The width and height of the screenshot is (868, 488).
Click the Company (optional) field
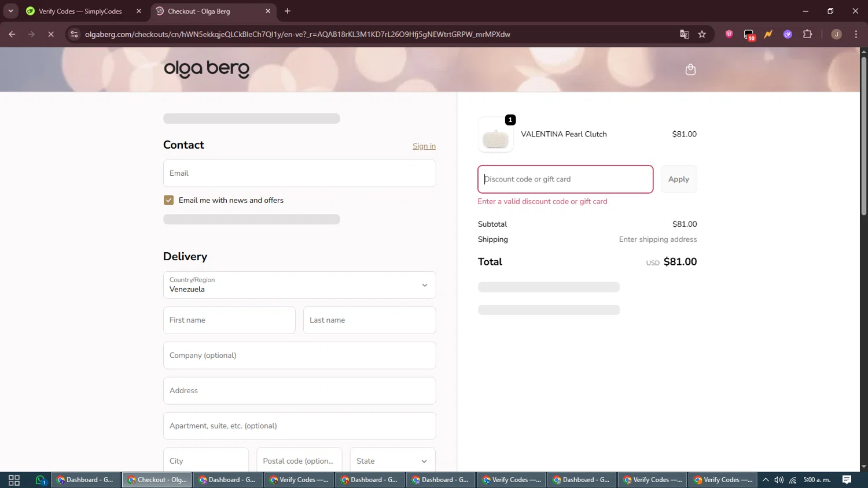click(299, 356)
